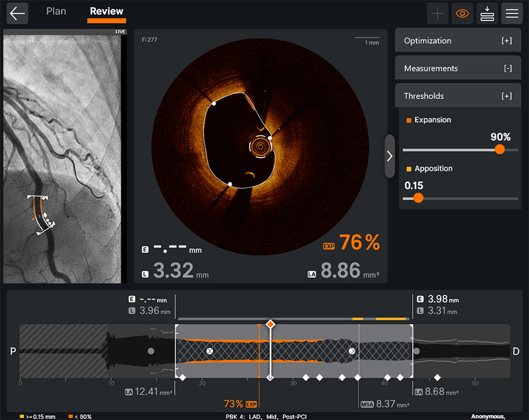Select the Review tab
Screen dimensions: 529x420
pyautogui.click(x=106, y=10)
